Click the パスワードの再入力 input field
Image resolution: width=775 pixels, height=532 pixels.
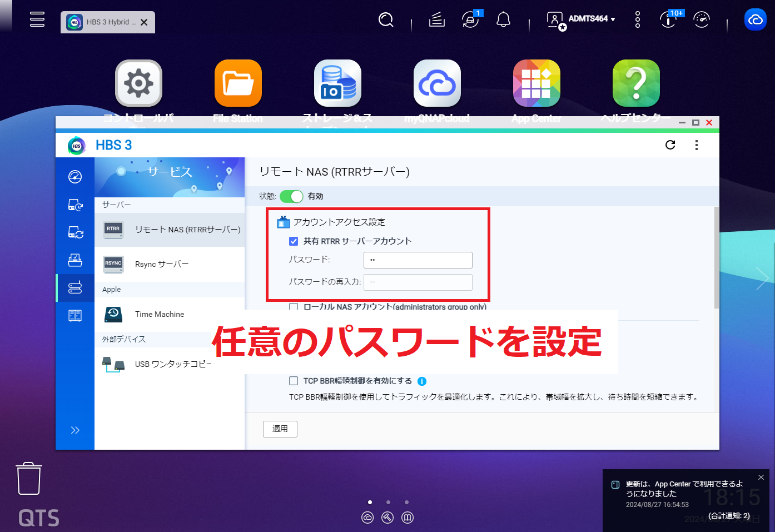[418, 282]
